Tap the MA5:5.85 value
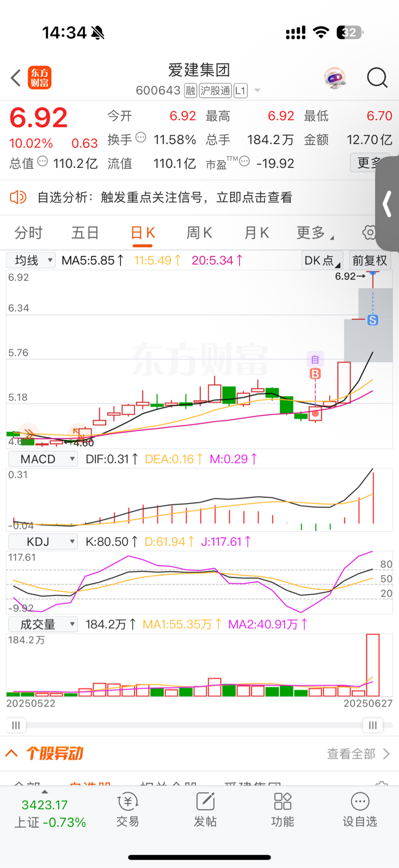The height and width of the screenshot is (868, 399). tap(92, 260)
